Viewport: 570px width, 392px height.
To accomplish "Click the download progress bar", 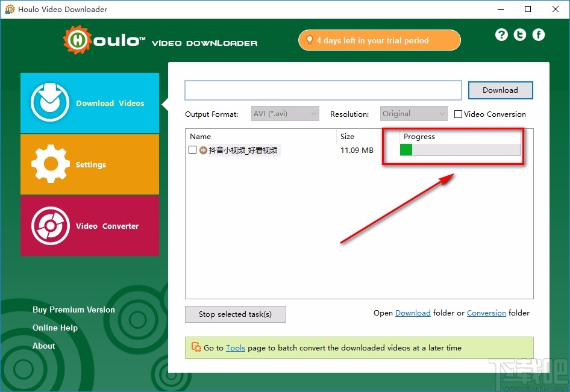I will [x=460, y=150].
